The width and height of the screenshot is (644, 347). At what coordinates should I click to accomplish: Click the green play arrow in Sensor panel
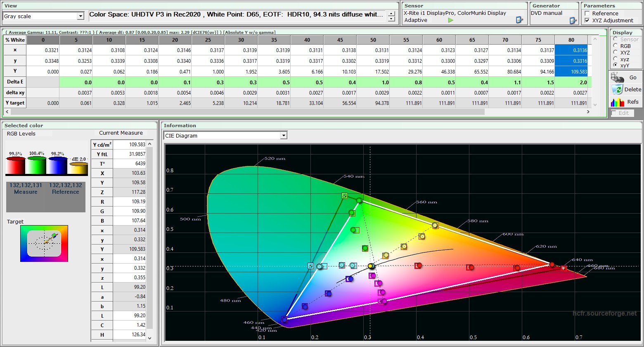click(x=450, y=20)
